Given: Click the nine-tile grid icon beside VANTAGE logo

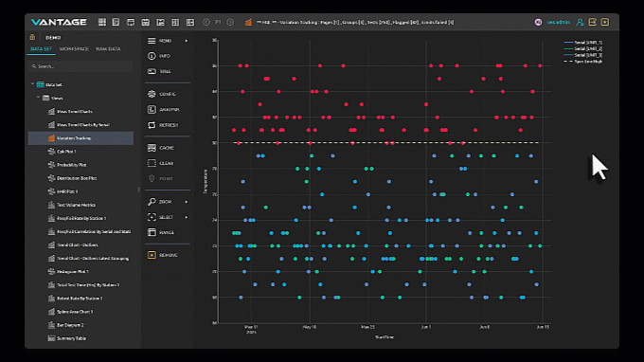Looking at the screenshot, I should 102,22.
